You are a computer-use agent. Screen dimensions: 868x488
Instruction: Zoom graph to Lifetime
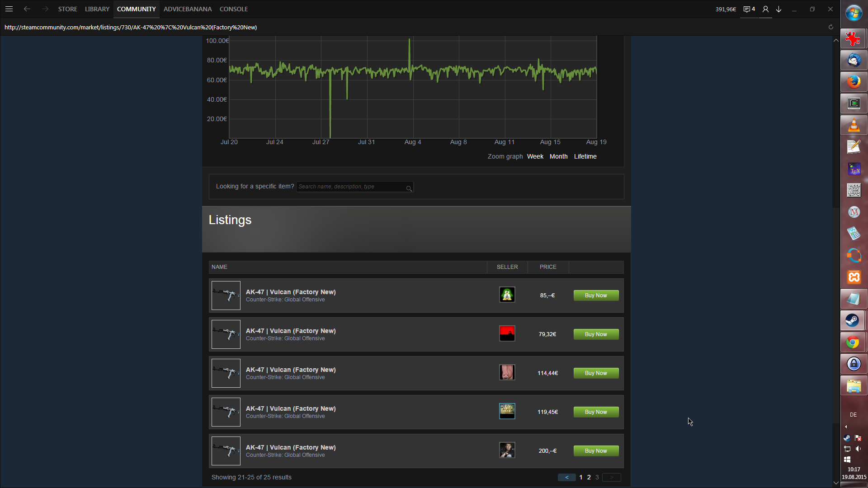(585, 156)
